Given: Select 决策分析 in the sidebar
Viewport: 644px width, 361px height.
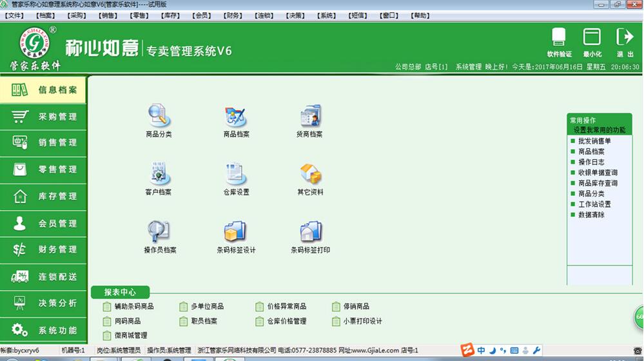Looking at the screenshot, I should pyautogui.click(x=43, y=304).
